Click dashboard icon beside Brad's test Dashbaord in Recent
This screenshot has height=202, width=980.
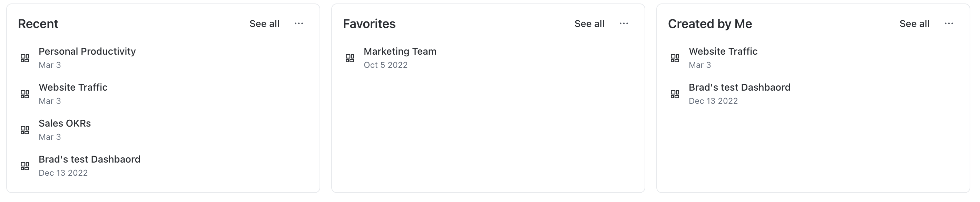pyautogui.click(x=25, y=166)
